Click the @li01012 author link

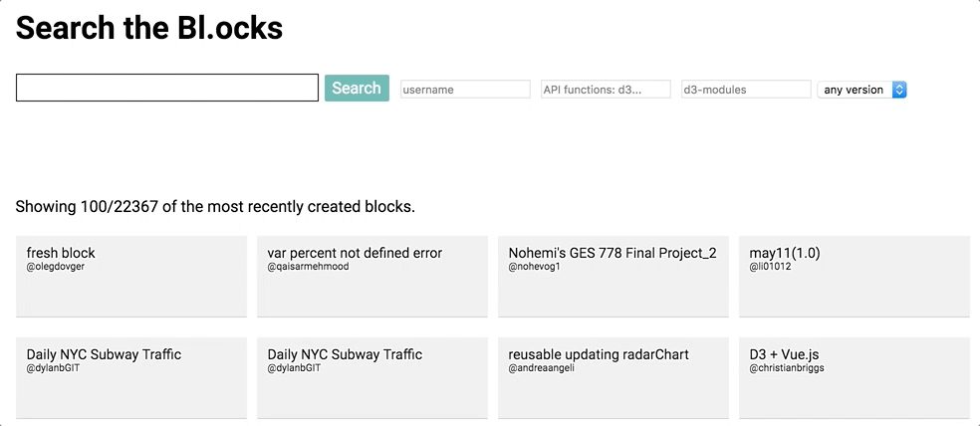[770, 267]
